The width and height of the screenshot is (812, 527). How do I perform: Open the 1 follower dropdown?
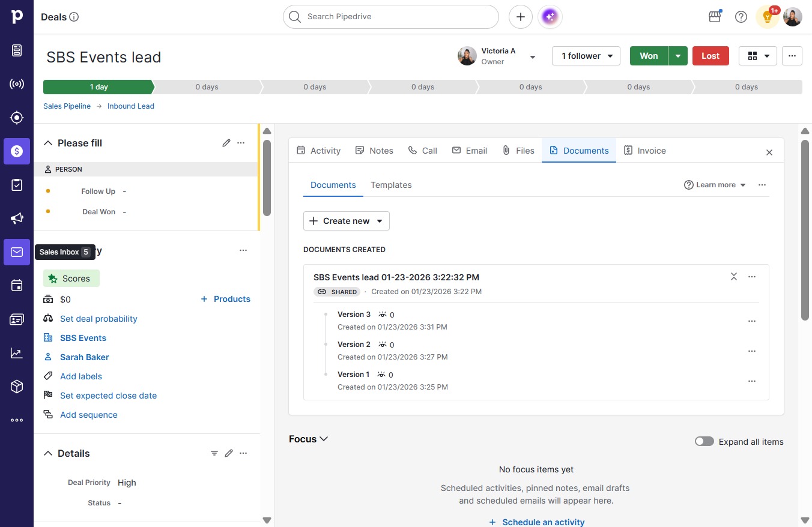586,56
